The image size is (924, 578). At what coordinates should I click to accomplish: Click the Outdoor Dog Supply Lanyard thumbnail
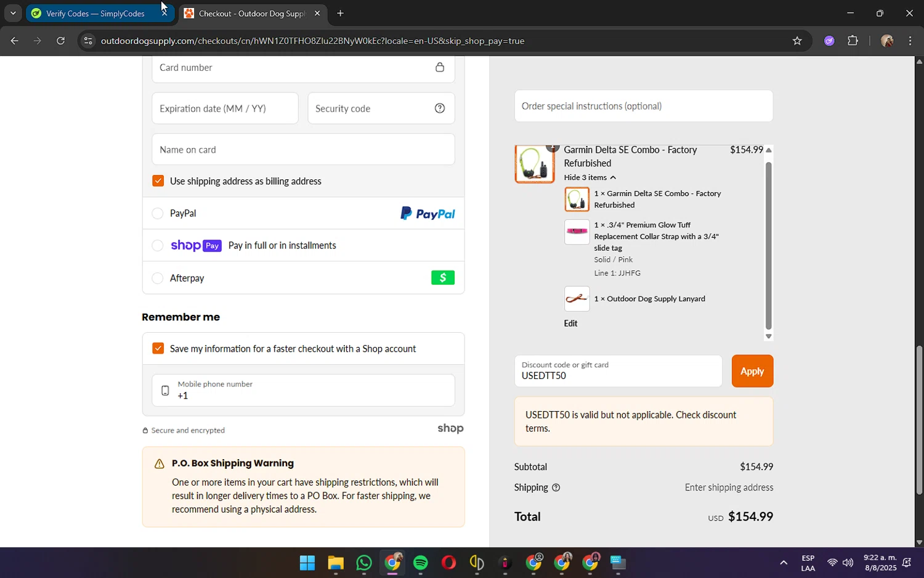tap(577, 299)
